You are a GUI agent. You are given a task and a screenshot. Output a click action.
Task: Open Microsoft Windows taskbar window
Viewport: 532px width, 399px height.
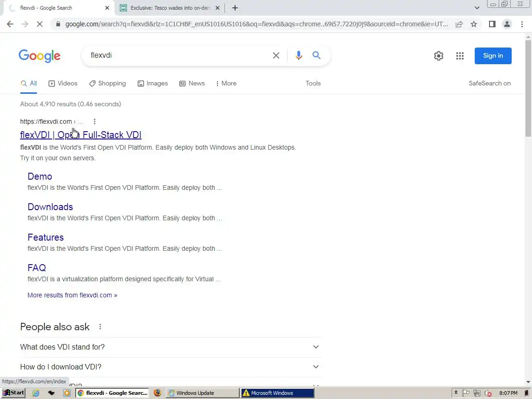278,393
